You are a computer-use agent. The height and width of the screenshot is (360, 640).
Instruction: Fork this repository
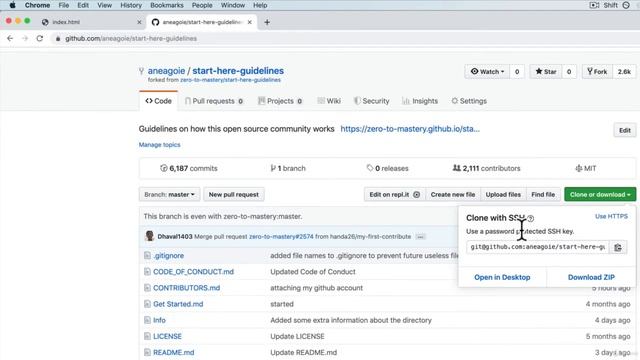pos(597,71)
